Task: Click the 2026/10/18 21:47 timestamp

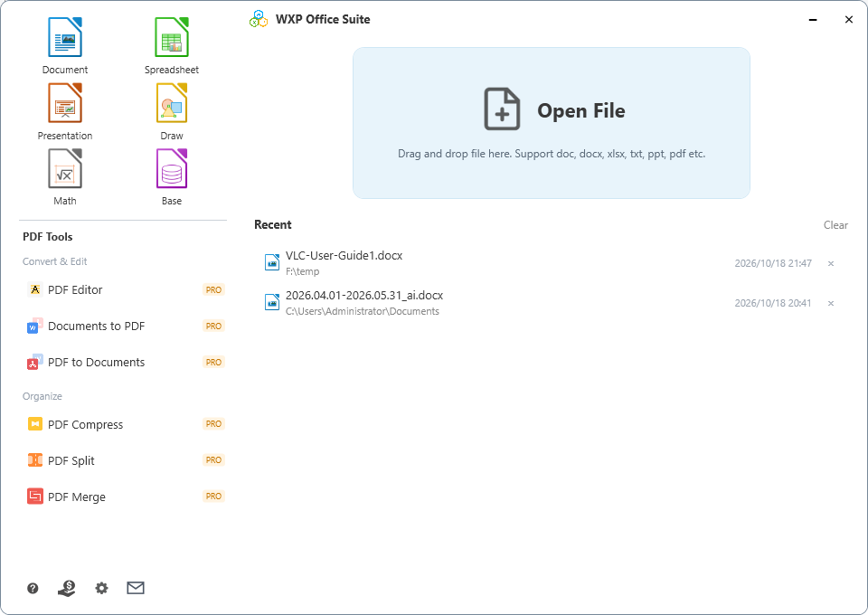Action: (773, 263)
